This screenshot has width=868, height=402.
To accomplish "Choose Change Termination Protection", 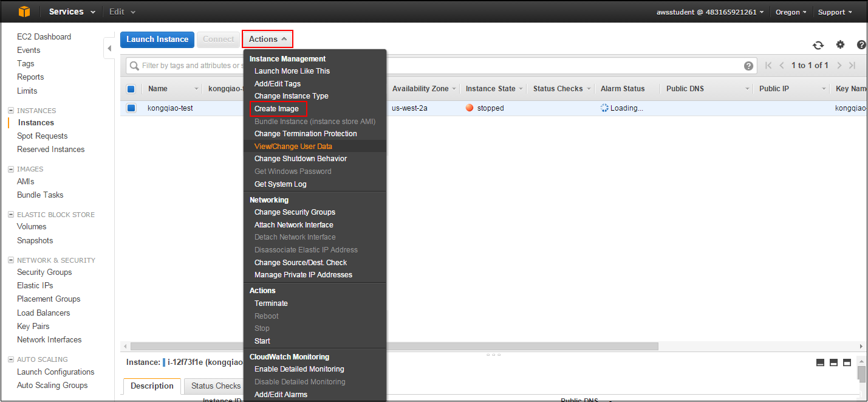I will click(306, 134).
